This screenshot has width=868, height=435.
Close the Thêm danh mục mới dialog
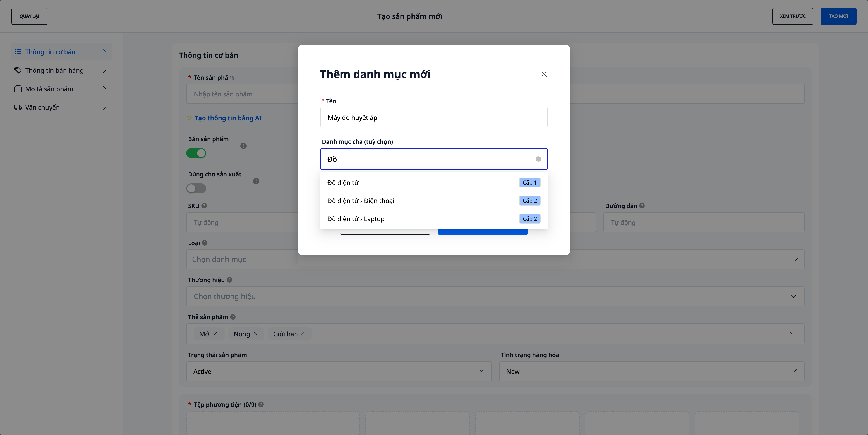point(544,74)
